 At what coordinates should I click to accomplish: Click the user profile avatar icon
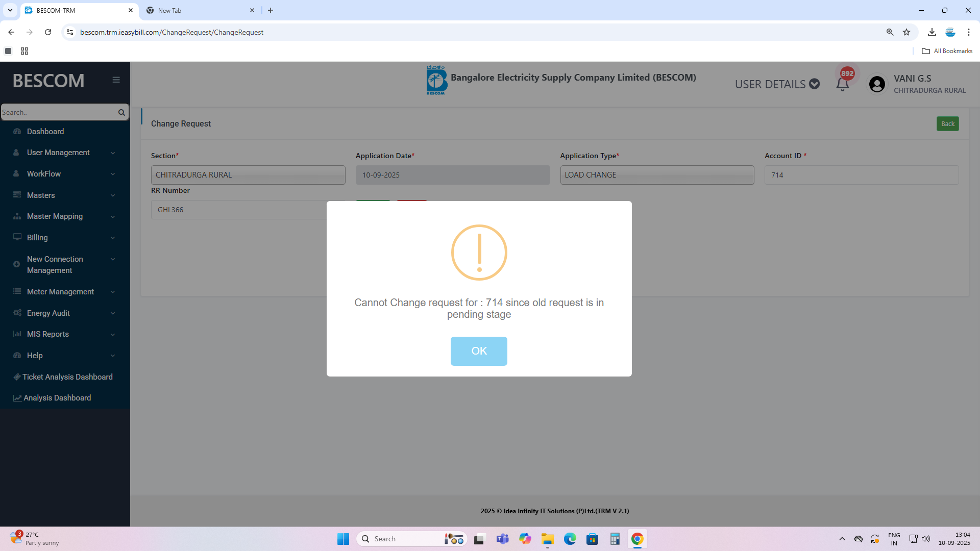(x=877, y=84)
